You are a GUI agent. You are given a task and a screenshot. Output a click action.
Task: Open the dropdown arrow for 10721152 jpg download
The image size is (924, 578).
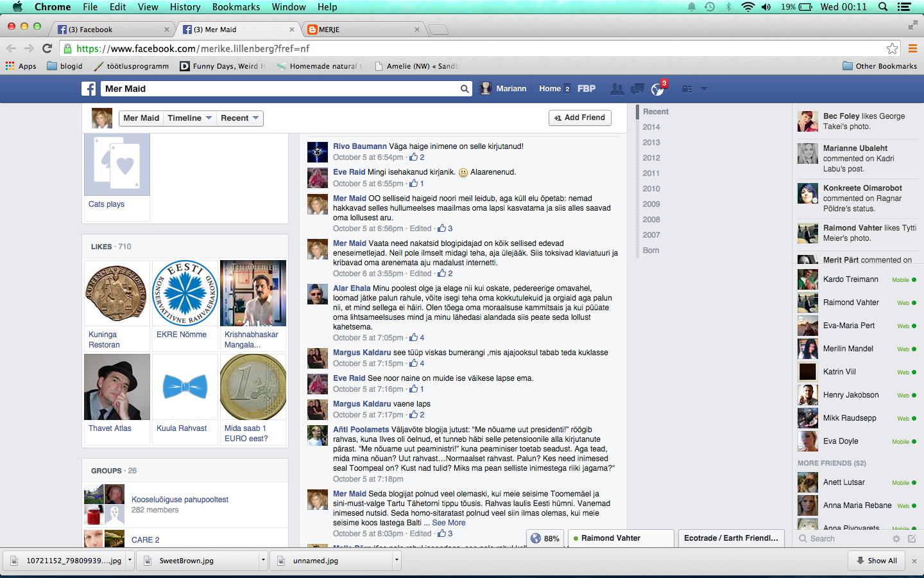(x=130, y=560)
